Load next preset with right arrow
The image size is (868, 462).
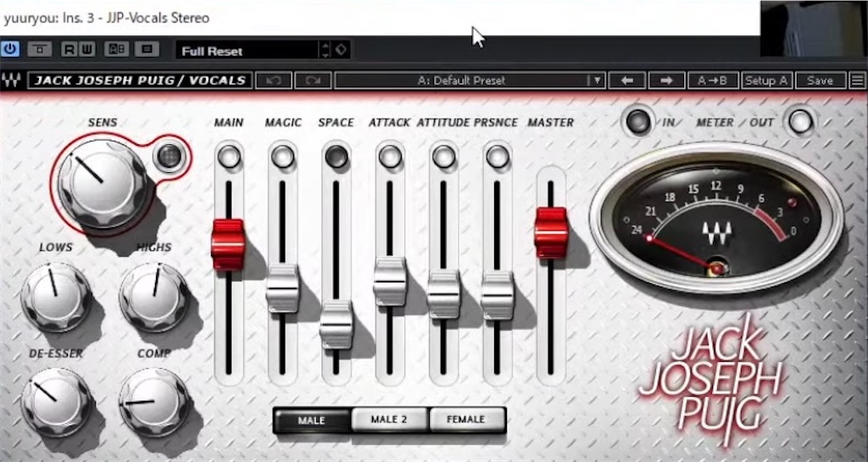[666, 81]
